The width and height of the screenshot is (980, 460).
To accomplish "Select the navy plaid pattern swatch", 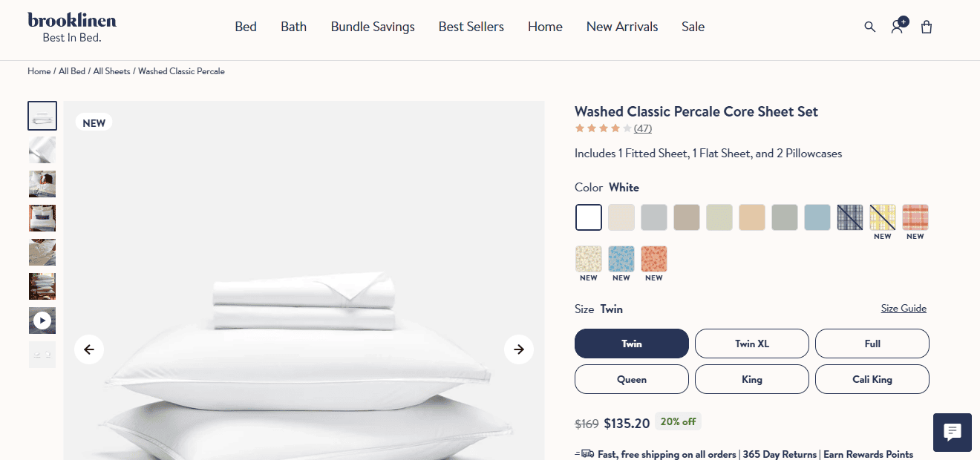I will click(x=850, y=217).
